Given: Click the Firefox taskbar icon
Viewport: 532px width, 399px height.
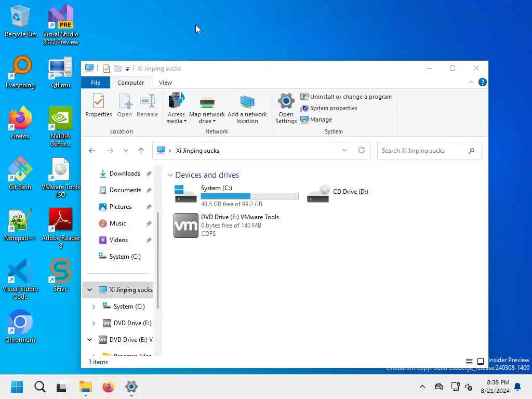Looking at the screenshot, I should pos(108,387).
